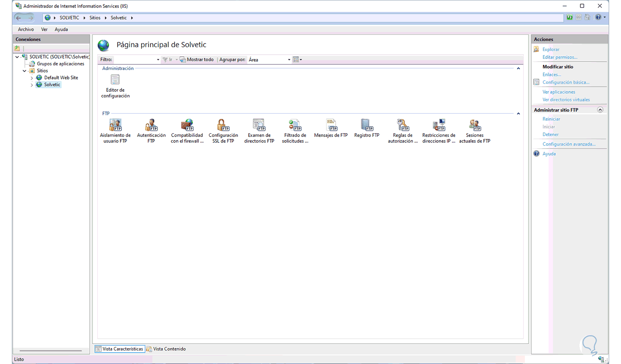Open Configuración SSL de FTP
621x364 pixels.
point(223,131)
